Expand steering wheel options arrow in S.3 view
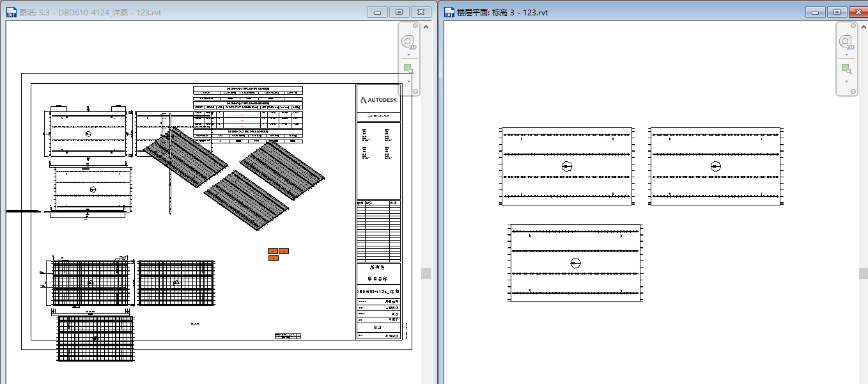This screenshot has width=868, height=384. [408, 54]
